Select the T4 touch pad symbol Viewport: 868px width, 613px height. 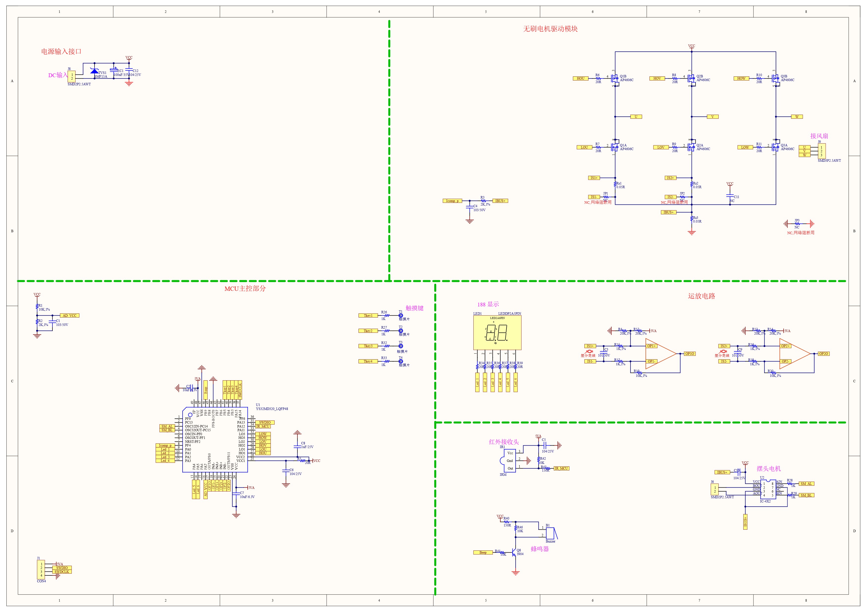(x=401, y=362)
